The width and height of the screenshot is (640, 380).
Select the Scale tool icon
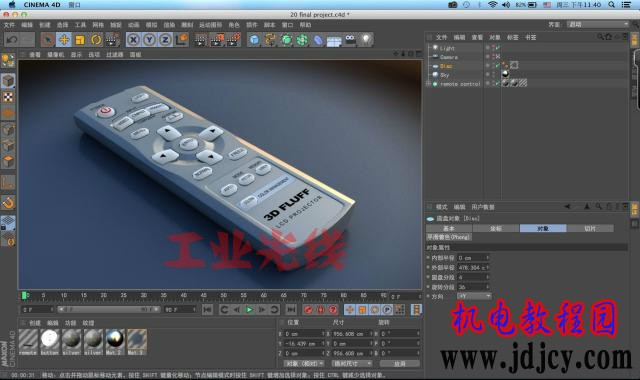pyautogui.click(x=80, y=40)
